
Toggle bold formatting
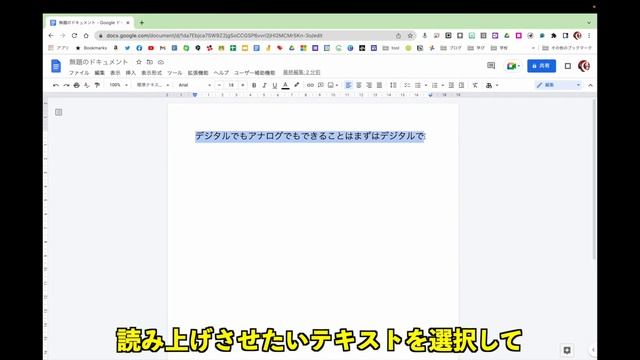[254, 85]
